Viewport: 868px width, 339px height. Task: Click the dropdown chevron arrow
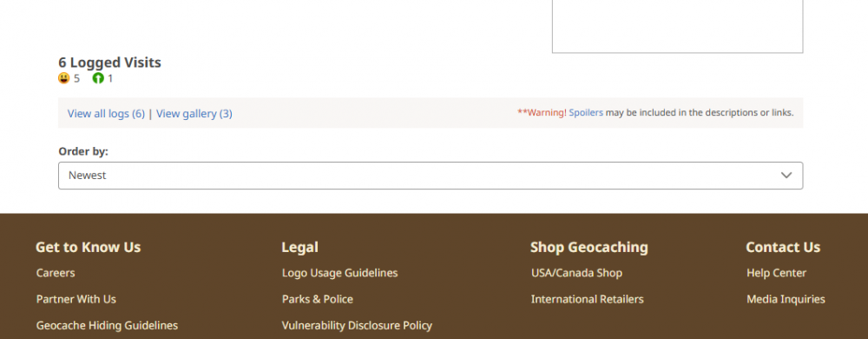(786, 176)
